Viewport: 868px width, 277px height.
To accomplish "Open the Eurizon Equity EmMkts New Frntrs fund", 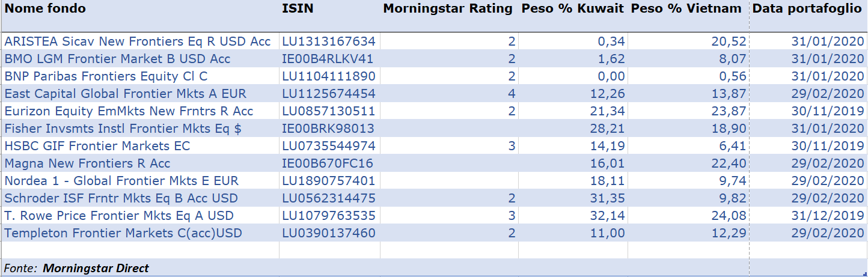I will pyautogui.click(x=129, y=111).
